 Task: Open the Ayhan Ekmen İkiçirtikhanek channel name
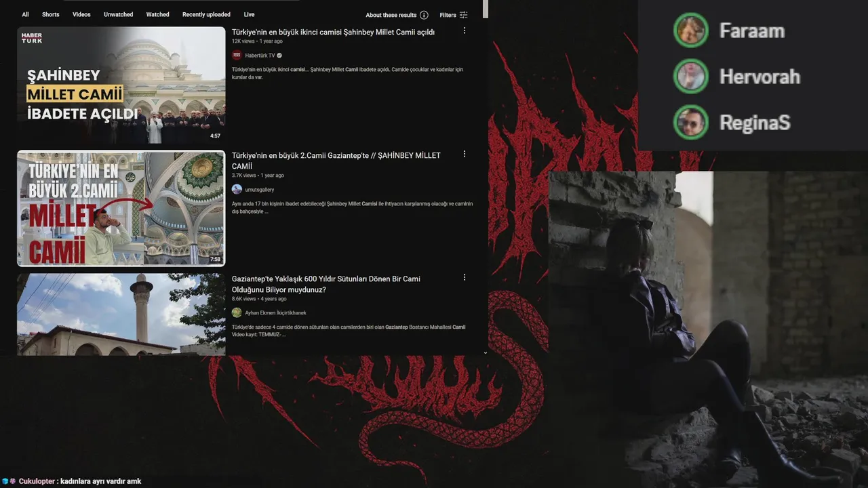276,313
